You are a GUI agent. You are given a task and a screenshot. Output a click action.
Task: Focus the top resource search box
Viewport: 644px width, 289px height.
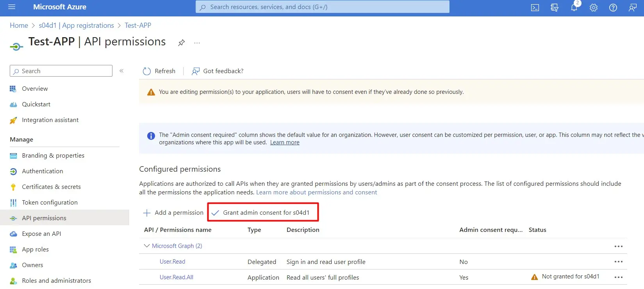[x=322, y=7]
